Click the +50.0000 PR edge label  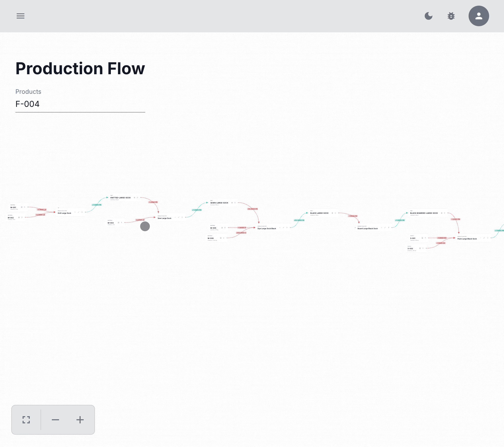tap(299, 220)
